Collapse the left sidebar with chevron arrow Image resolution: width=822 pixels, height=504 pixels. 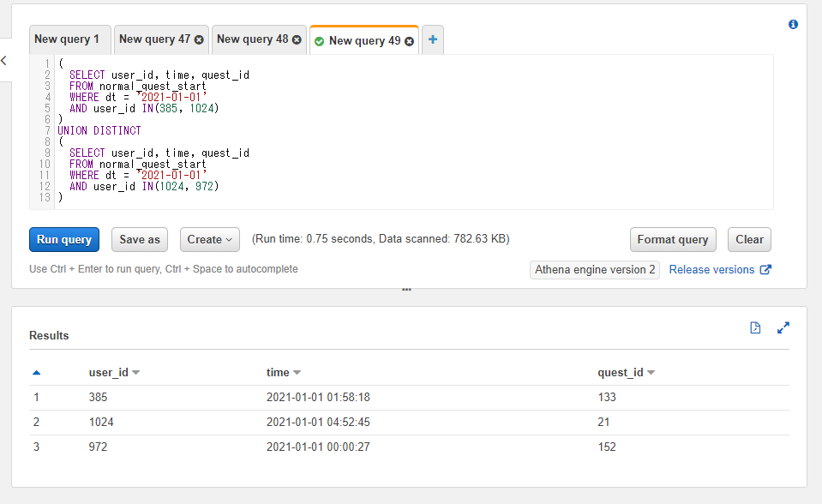pyautogui.click(x=3, y=60)
